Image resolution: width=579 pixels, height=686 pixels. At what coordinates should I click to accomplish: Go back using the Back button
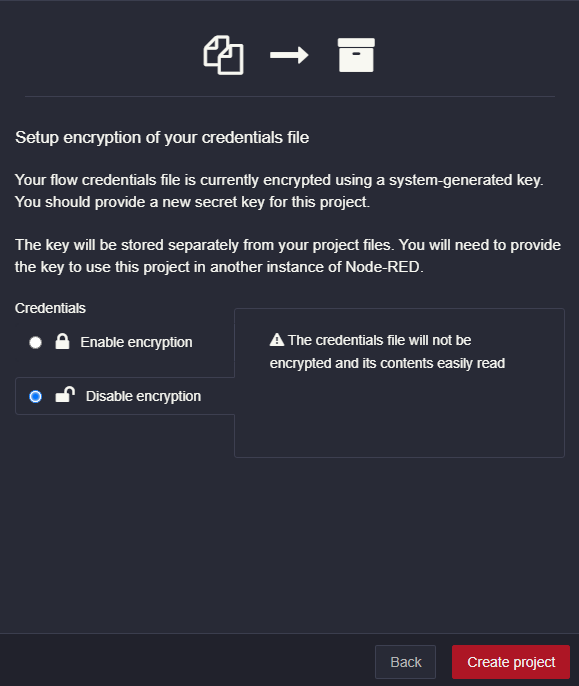coord(405,662)
